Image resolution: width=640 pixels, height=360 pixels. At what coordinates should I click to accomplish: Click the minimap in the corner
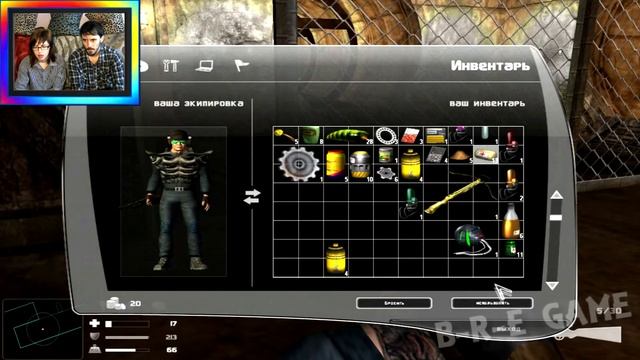42,329
